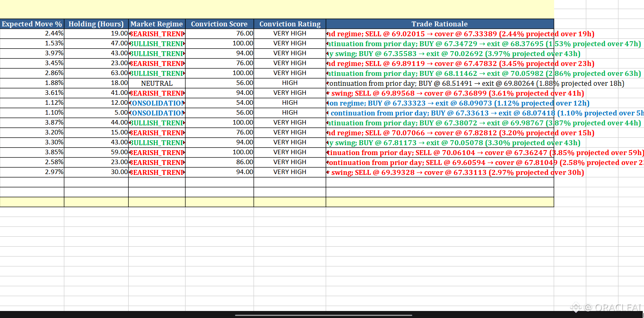The height and width of the screenshot is (318, 644).
Task: Click the Market Regime header cell
Action: point(157,24)
